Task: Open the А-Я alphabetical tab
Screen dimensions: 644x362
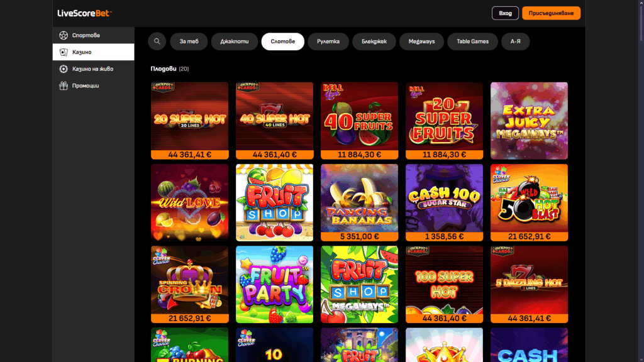Action: click(x=515, y=41)
